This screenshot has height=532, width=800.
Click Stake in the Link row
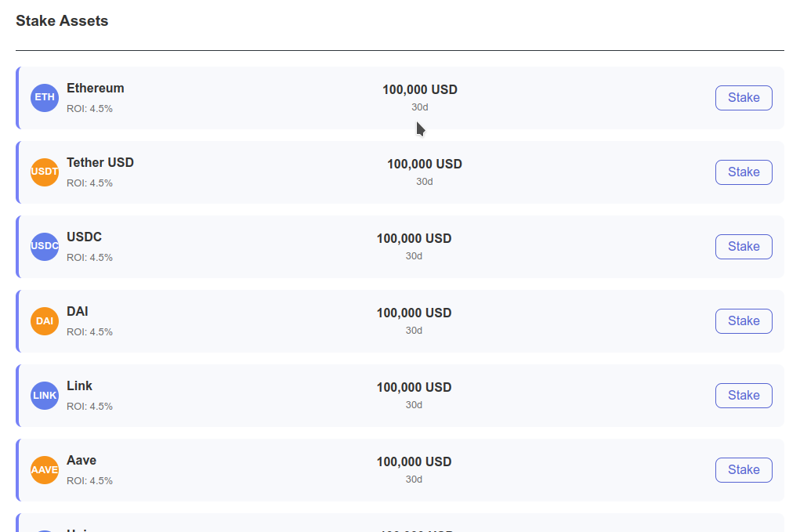[744, 396]
